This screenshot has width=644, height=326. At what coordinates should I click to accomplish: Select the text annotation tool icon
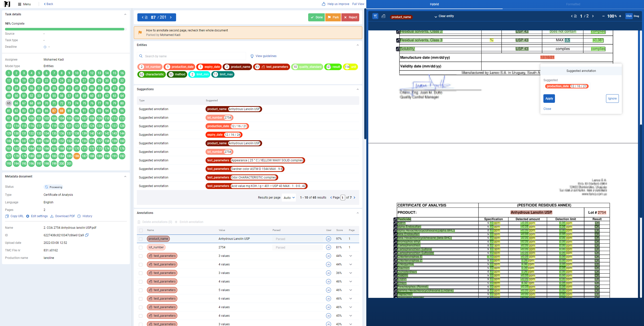coord(375,16)
